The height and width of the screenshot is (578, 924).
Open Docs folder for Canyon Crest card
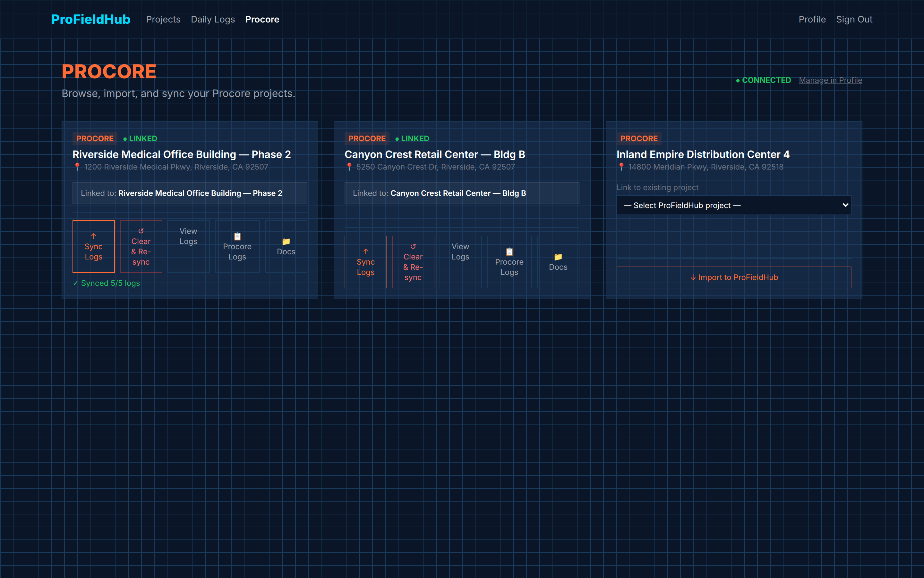(558, 262)
